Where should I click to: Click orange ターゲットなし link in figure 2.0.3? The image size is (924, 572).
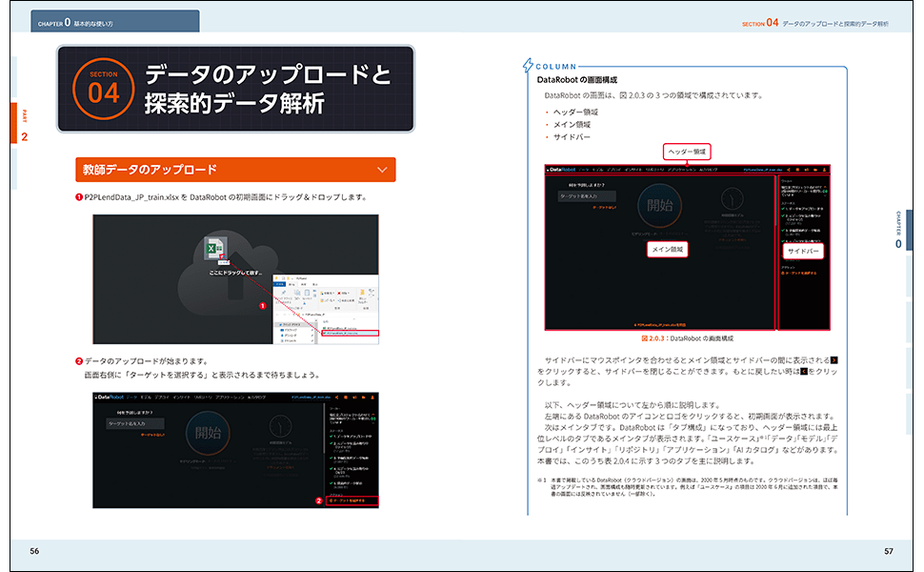pos(604,208)
